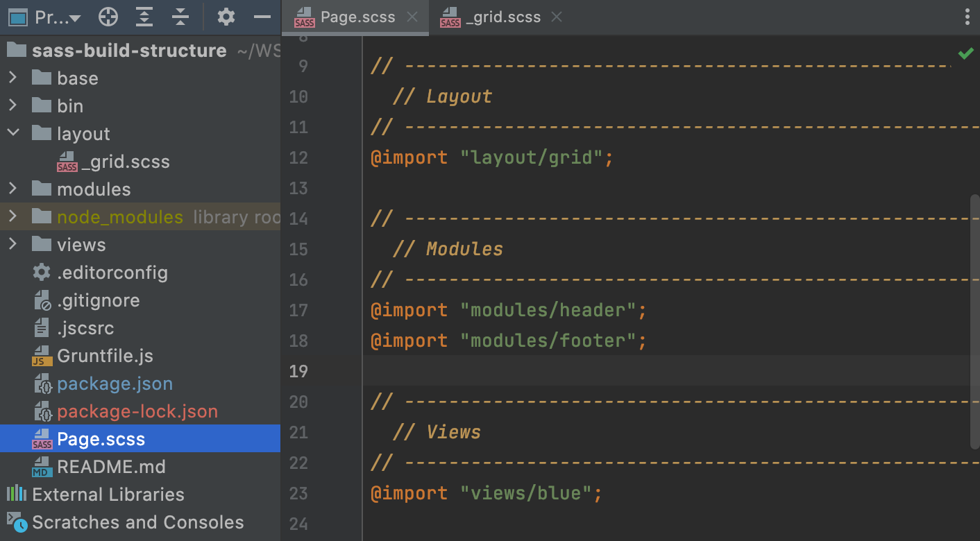The width and height of the screenshot is (980, 541).
Task: Click the Collapse All icon in Project toolbar
Action: (180, 17)
